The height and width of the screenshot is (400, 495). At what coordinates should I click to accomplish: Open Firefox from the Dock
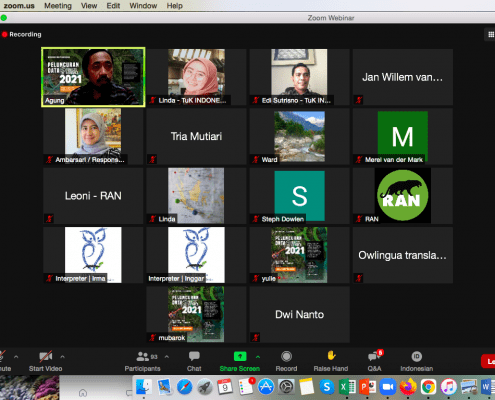pyautogui.click(x=408, y=387)
